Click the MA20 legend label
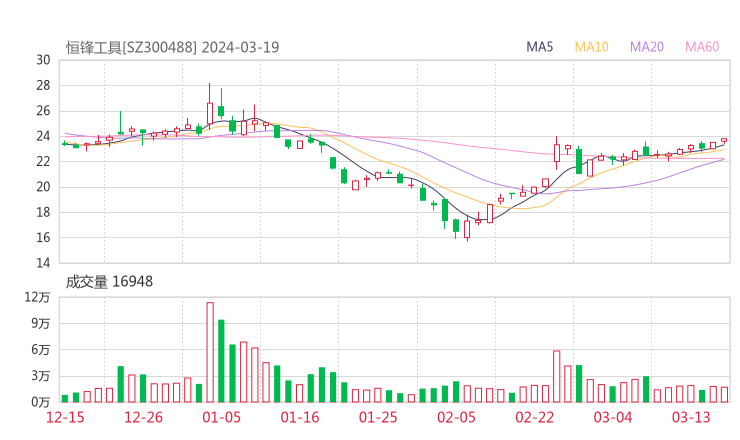 pos(647,47)
